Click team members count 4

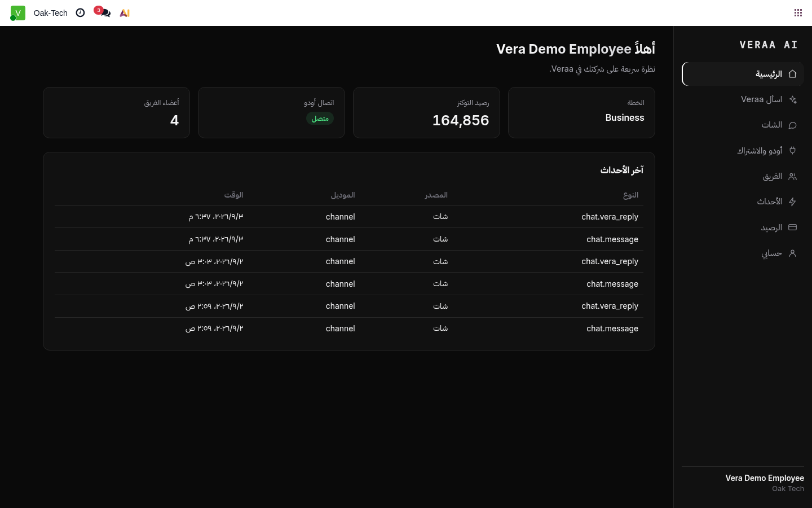click(x=174, y=120)
